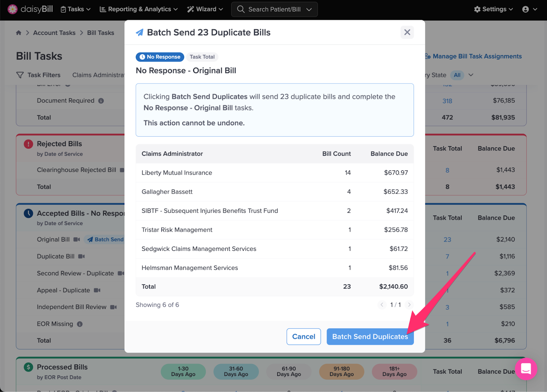This screenshot has width=547, height=392.
Task: Click the SIBTF Subsequent Injuries row
Action: coord(275,211)
